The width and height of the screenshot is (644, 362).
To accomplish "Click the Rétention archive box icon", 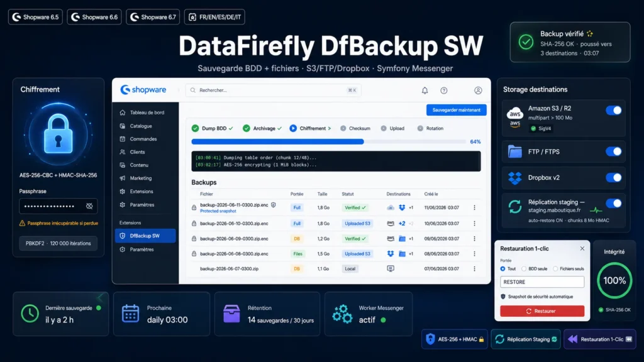I will point(231,314).
